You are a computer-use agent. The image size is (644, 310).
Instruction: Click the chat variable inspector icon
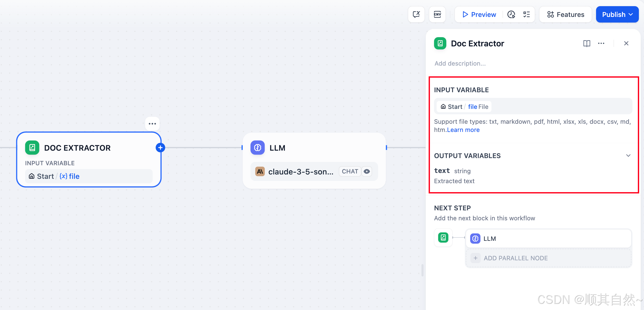[x=416, y=15]
